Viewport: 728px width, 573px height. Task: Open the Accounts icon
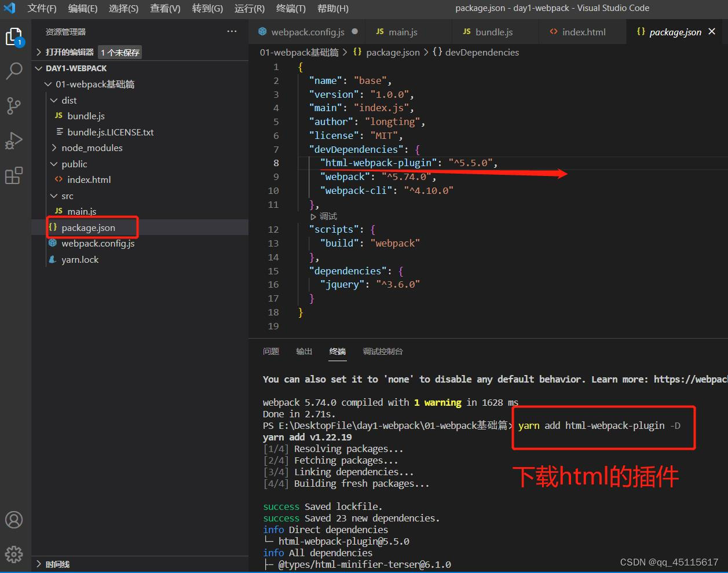point(14,520)
